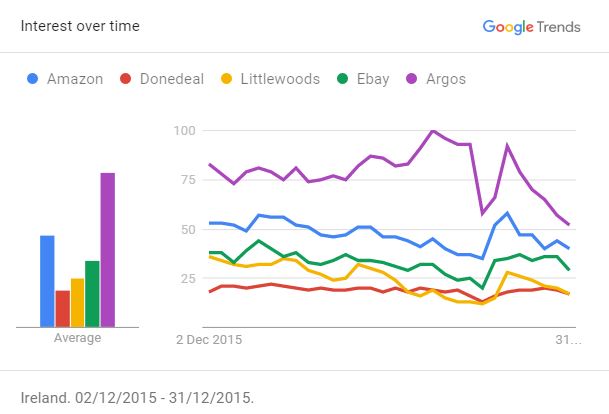Click the purple Argos average bar
This screenshot has height=414, width=609.
pyautogui.click(x=107, y=250)
